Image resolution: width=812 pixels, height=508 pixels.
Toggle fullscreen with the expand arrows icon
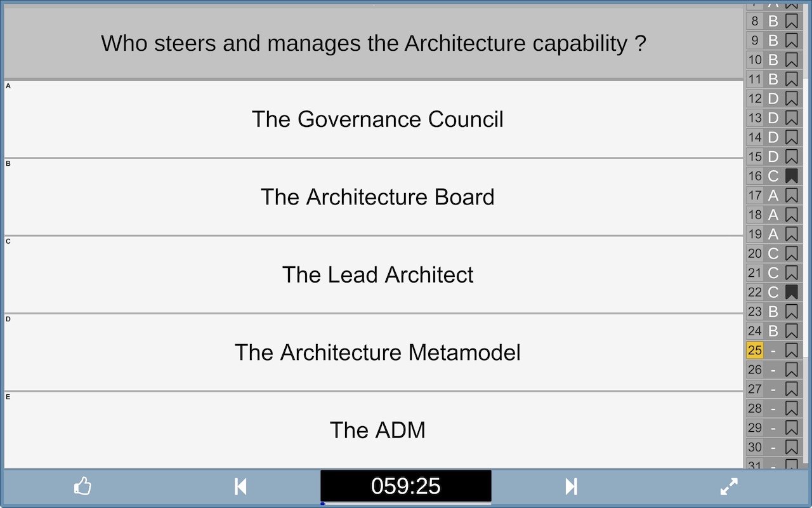click(730, 487)
